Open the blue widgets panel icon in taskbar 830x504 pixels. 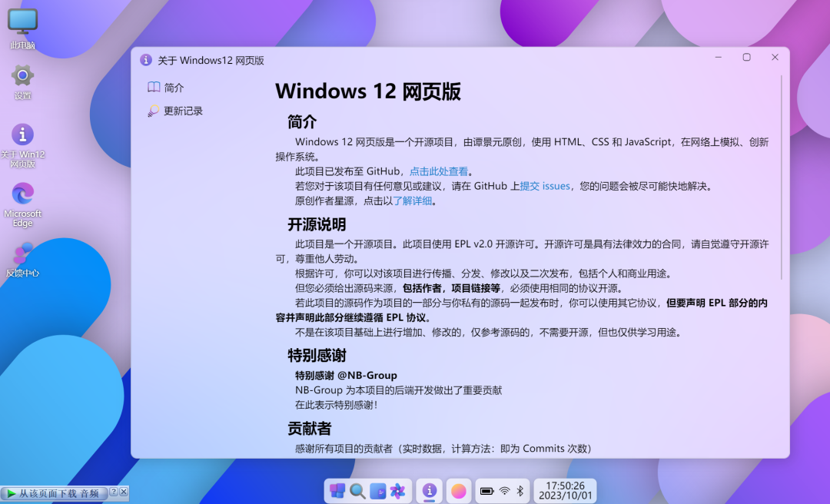point(377,491)
